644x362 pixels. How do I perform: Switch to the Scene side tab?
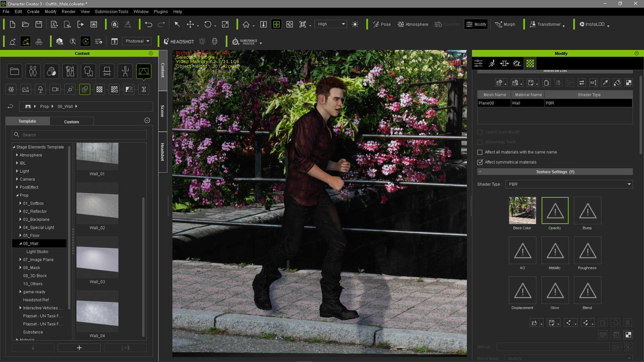point(163,111)
